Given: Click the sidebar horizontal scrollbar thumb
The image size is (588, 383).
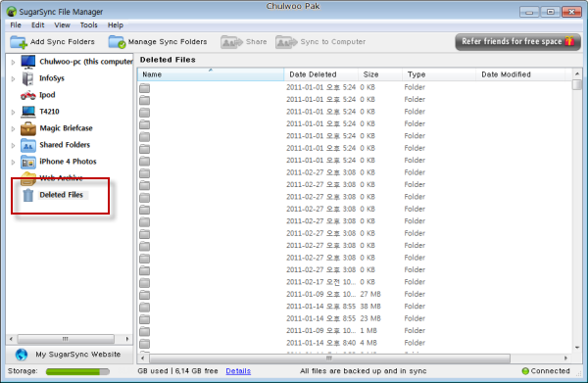Looking at the screenshot, I should pos(66,339).
